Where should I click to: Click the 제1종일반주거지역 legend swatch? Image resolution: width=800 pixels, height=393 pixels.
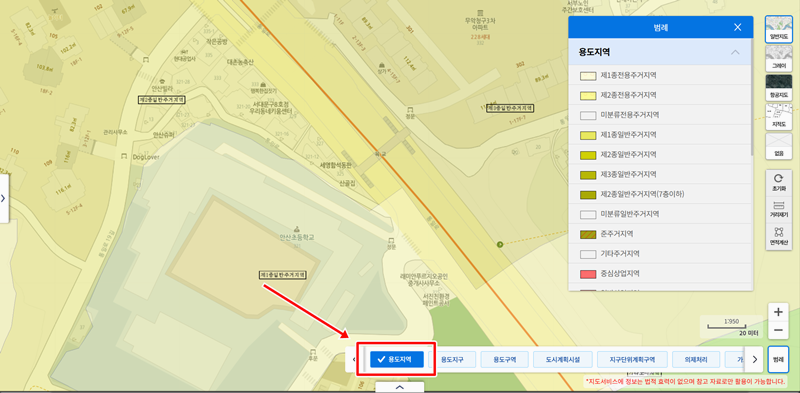[x=588, y=135]
